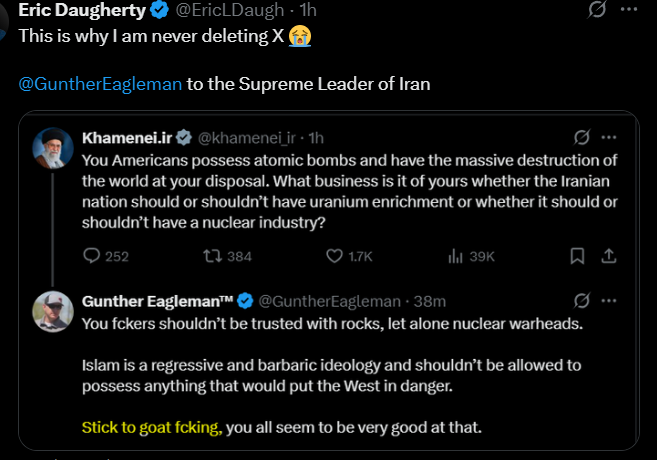The image size is (657, 460).
Task: Click the Khamenei.ir account name
Action: tap(128, 138)
